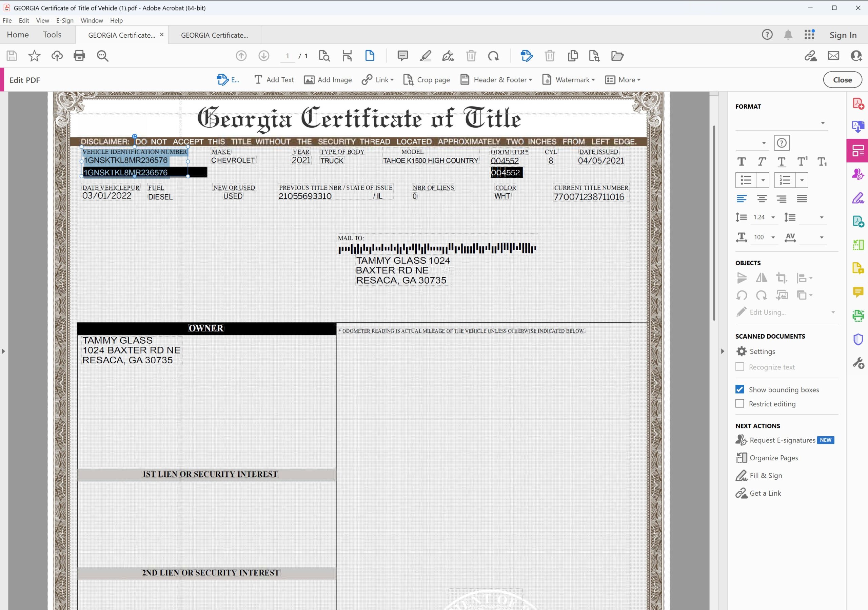Open the Edit menu
This screenshot has width=868, height=610.
tap(24, 20)
